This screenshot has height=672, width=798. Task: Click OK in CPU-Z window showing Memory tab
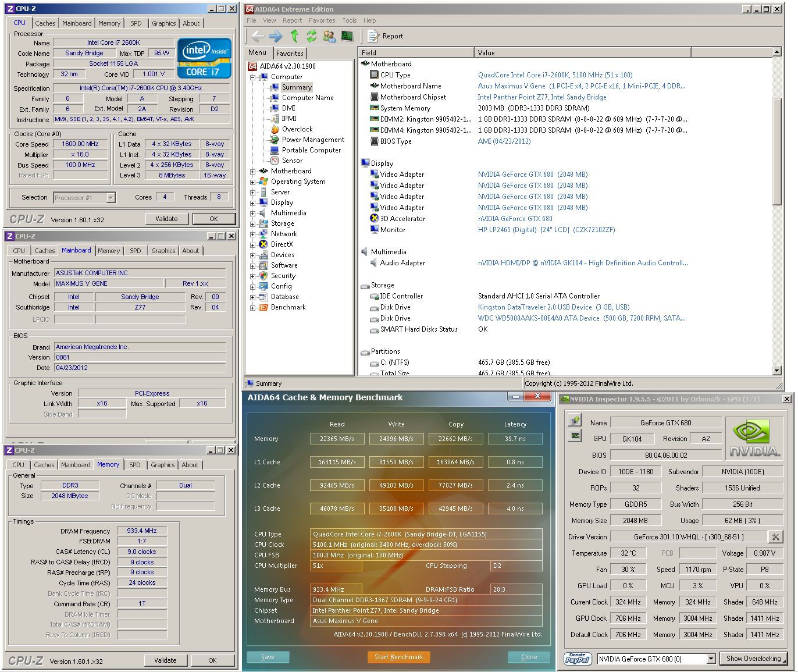[212, 660]
